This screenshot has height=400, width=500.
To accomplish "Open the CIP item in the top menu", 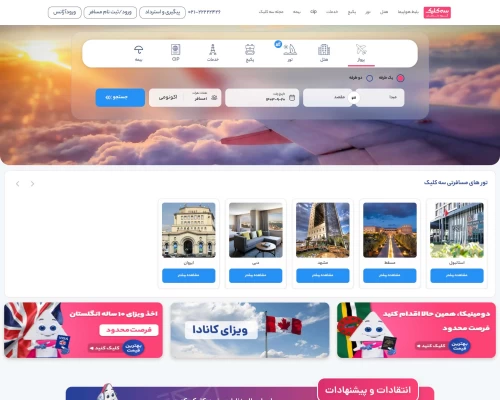I will 314,12.
